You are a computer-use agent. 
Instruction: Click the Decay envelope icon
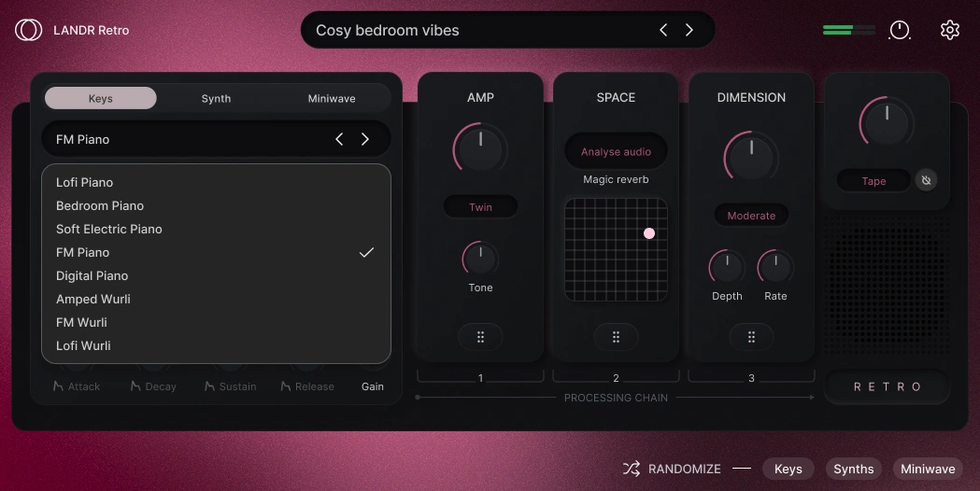pyautogui.click(x=135, y=386)
